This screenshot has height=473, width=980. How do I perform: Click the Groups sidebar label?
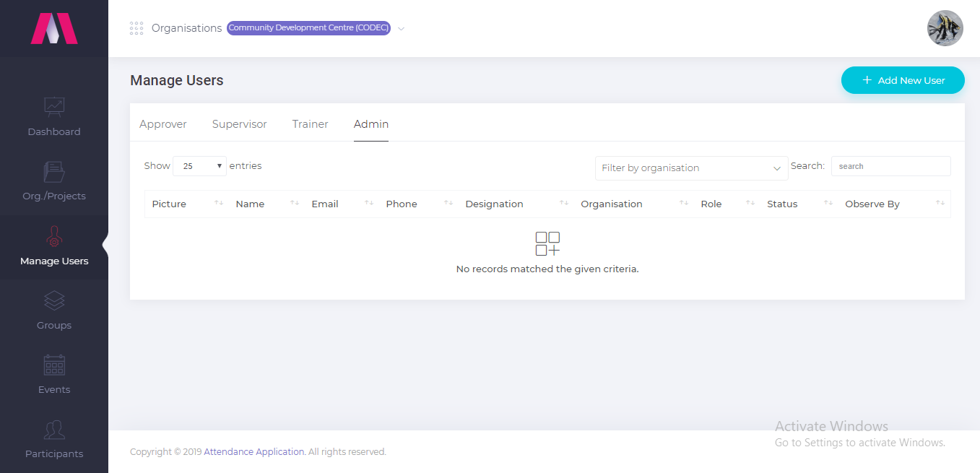pos(54,326)
